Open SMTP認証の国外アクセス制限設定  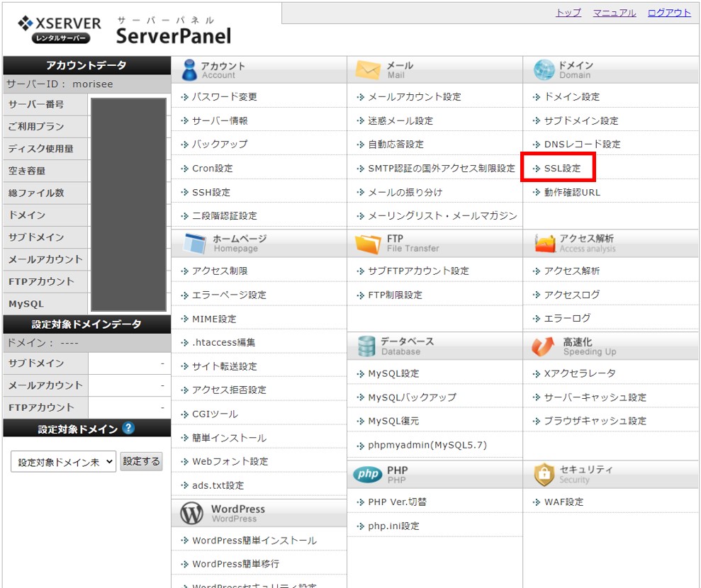pyautogui.click(x=442, y=169)
